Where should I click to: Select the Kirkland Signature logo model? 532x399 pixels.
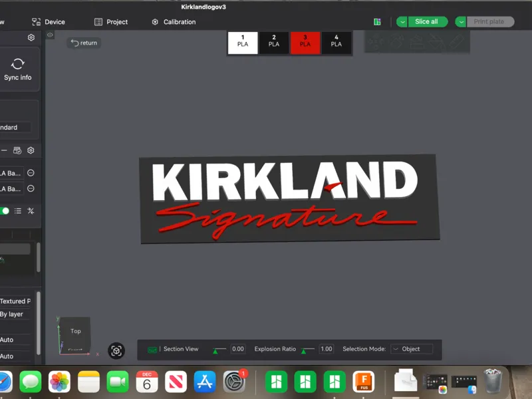tap(289, 199)
